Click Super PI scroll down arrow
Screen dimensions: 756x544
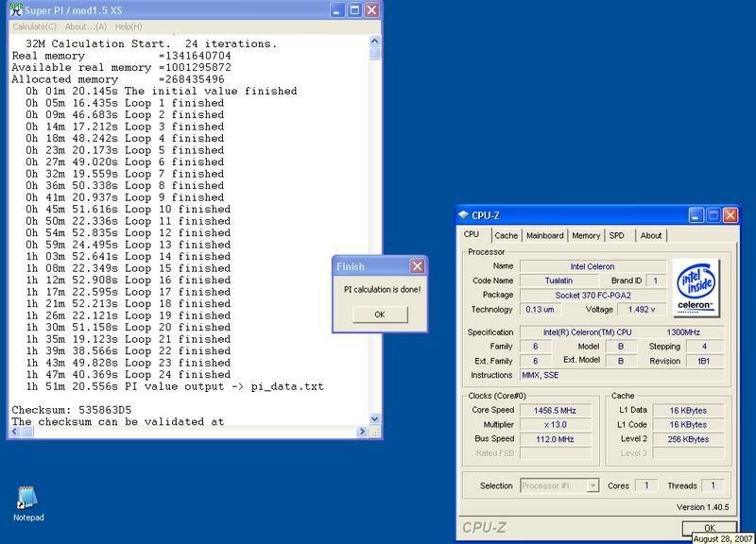tap(374, 418)
